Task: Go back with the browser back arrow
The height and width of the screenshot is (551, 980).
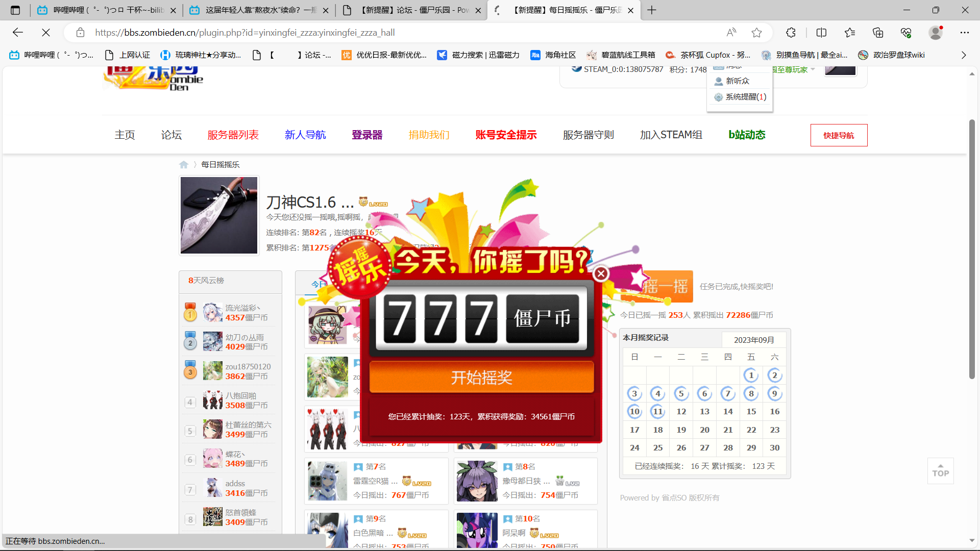Action: click(x=18, y=33)
